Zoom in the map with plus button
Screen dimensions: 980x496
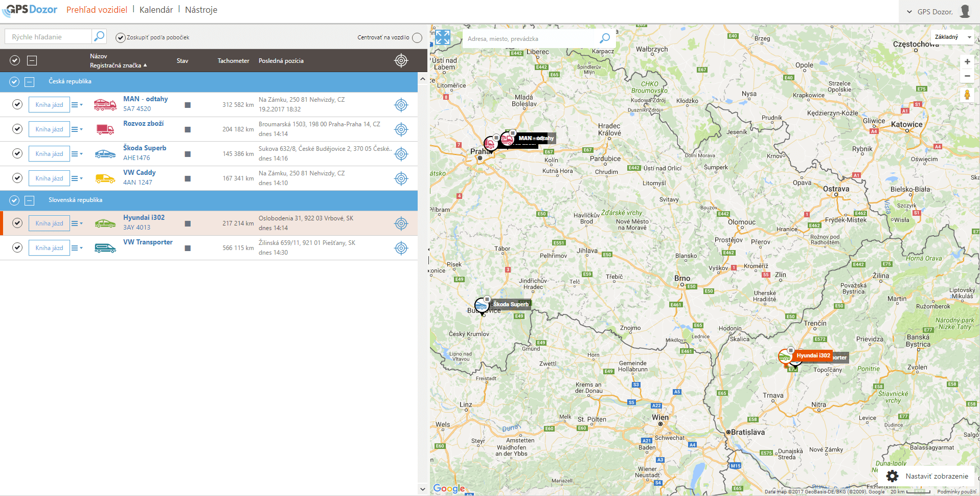[x=967, y=62]
